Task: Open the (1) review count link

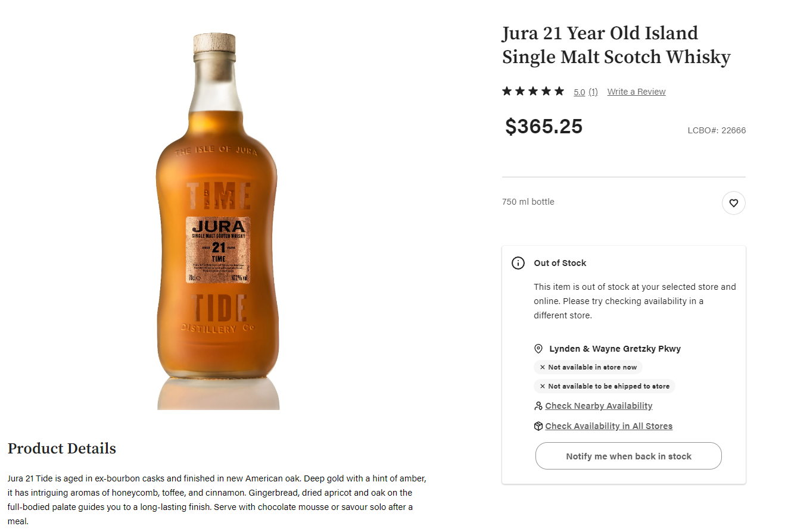Action: click(593, 92)
